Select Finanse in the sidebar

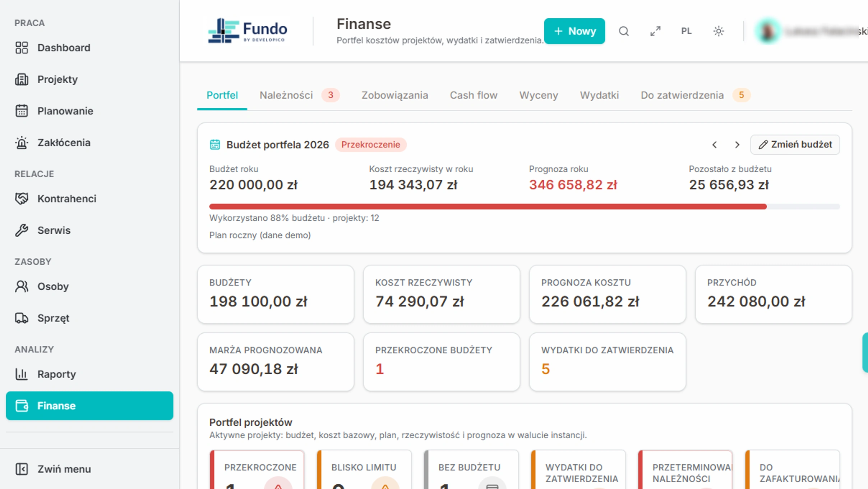pos(89,406)
